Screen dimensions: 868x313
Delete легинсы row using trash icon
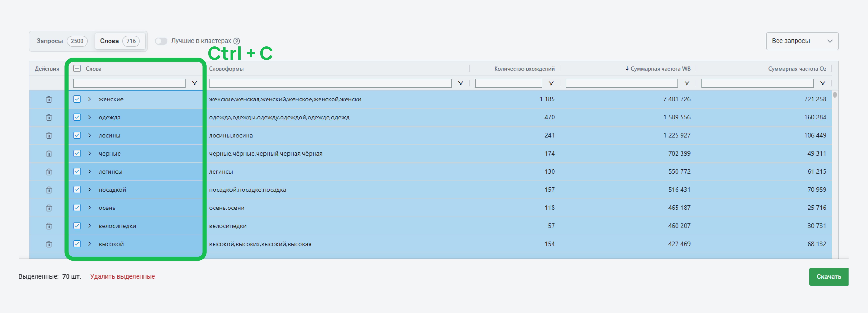click(49, 172)
